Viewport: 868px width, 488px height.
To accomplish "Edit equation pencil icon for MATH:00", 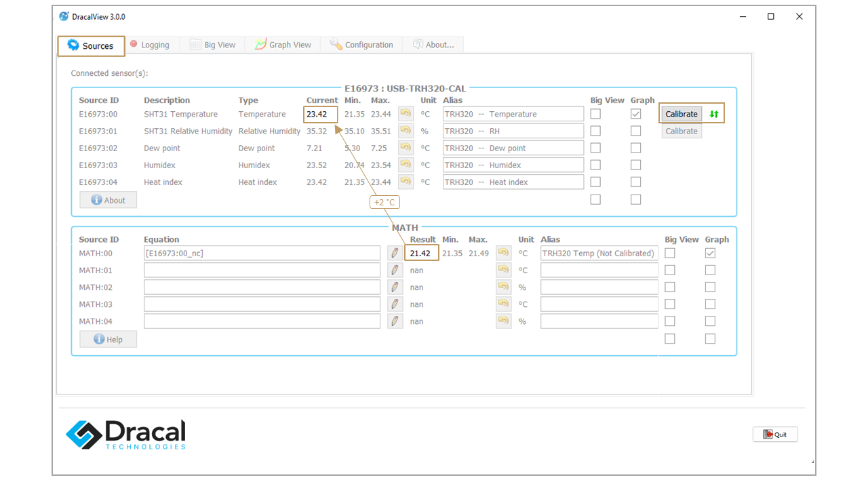I will [395, 253].
